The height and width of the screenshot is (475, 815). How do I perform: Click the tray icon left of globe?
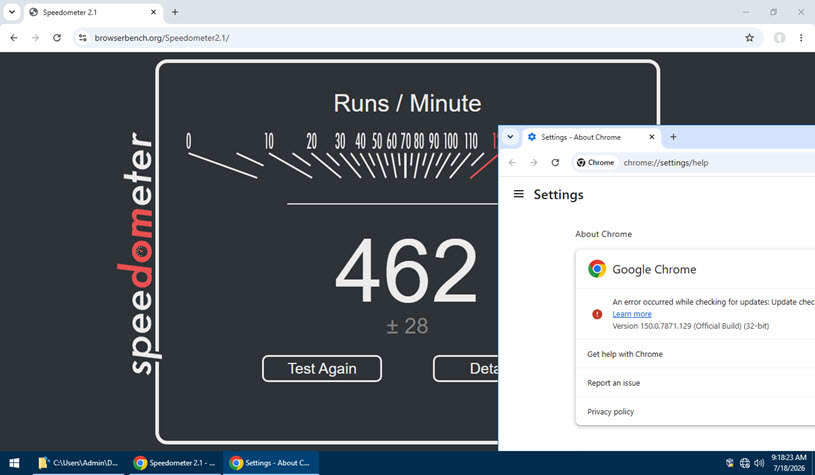(730, 463)
